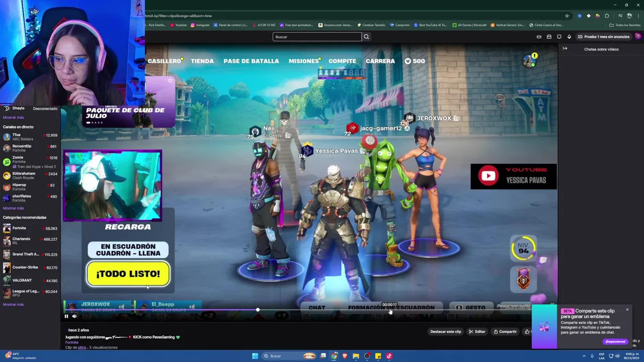Open Windows Start menu
The width and height of the screenshot is (644, 362).
255,356
